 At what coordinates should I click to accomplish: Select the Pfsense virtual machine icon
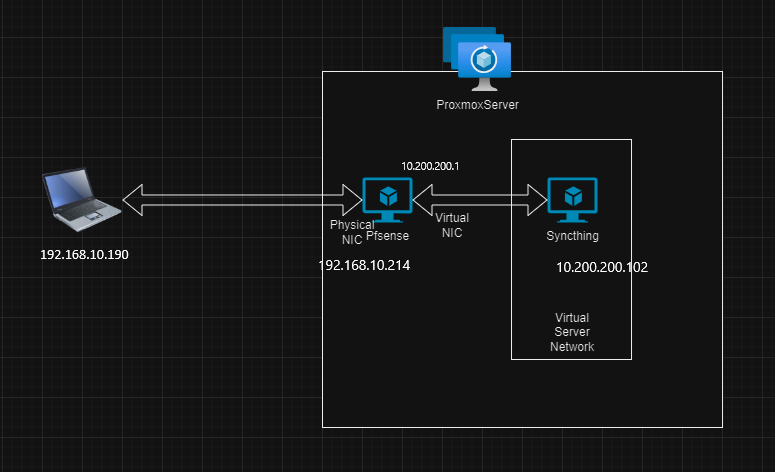point(388,200)
